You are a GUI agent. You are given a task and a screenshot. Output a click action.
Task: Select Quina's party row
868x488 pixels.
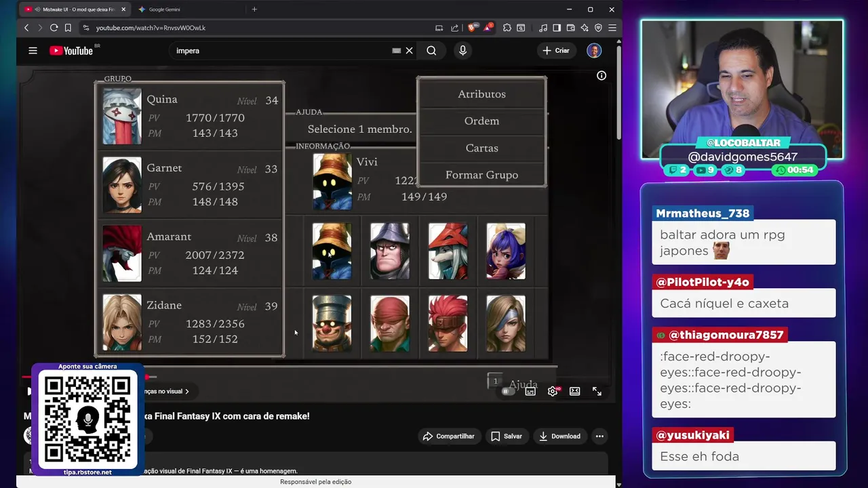pyautogui.click(x=190, y=116)
